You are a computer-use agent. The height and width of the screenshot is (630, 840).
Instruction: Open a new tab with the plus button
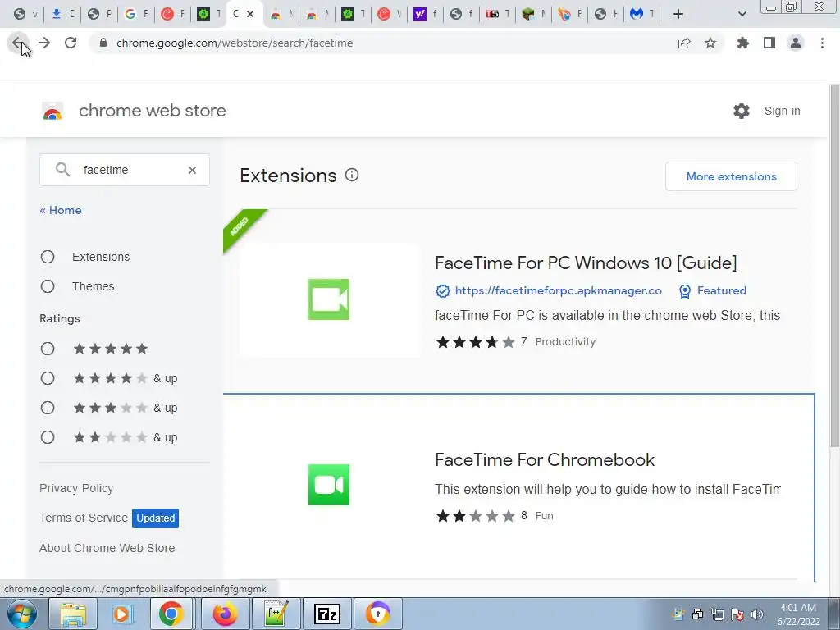[678, 14]
